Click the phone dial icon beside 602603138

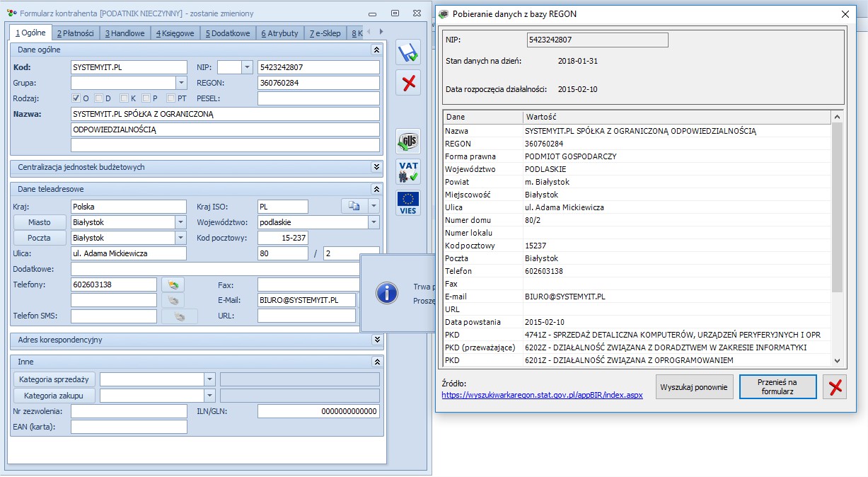coord(173,285)
